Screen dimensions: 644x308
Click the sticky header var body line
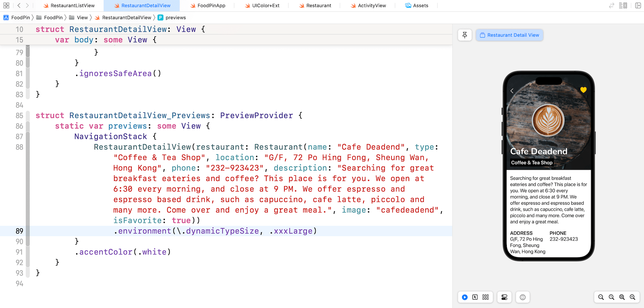[x=106, y=40]
